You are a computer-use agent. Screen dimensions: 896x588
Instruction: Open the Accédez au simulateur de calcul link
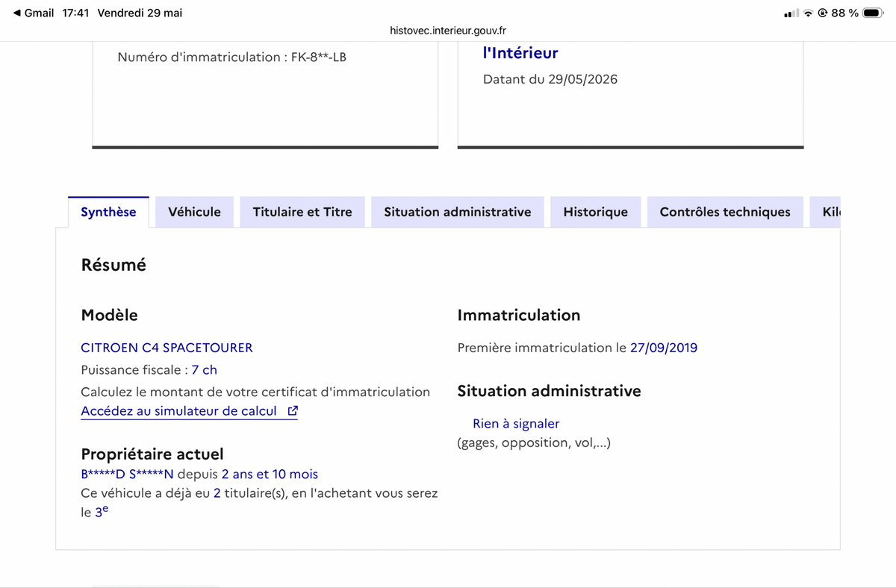click(190, 411)
